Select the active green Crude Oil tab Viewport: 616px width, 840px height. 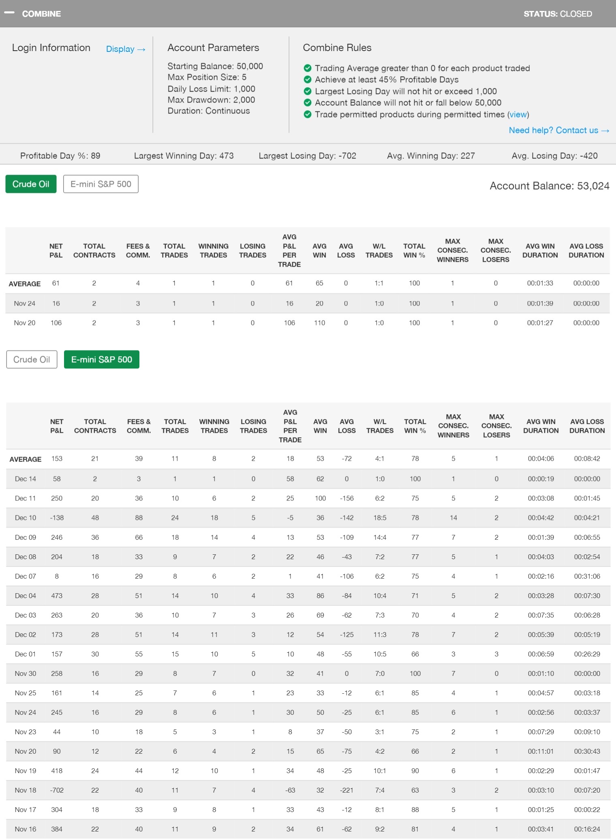pyautogui.click(x=31, y=184)
